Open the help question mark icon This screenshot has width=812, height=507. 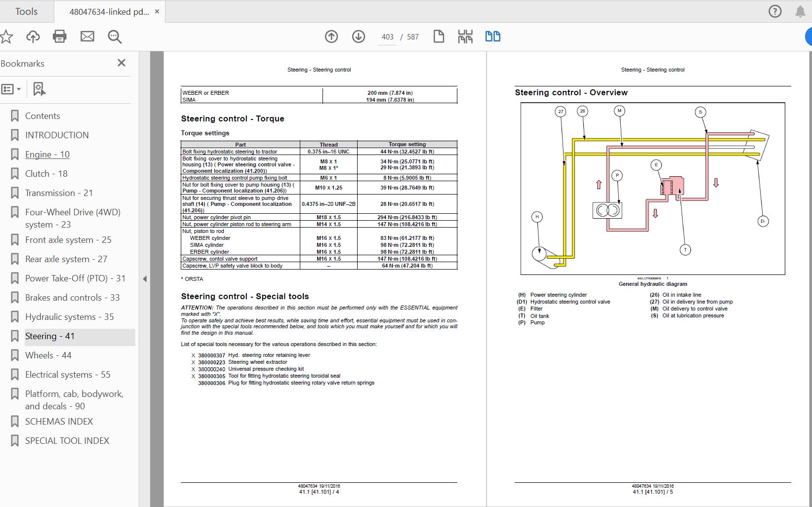pyautogui.click(x=775, y=11)
